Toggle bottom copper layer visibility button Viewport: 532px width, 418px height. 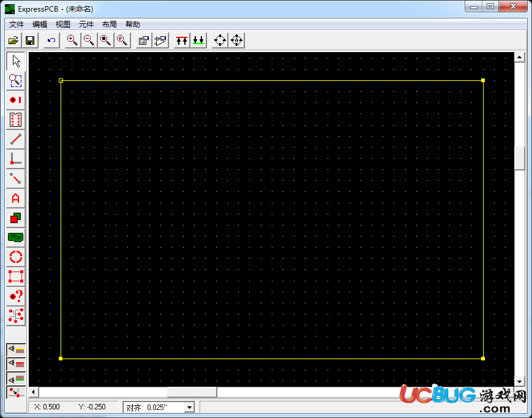pos(16,378)
